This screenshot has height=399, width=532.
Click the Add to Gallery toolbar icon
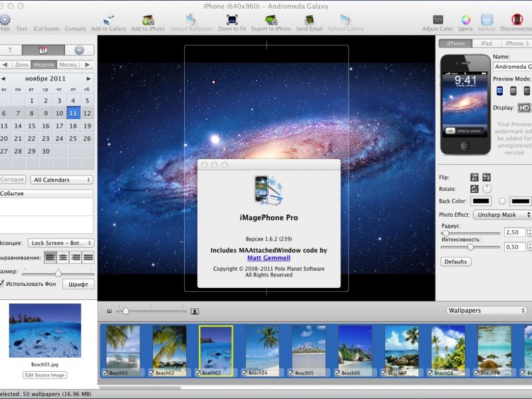tap(109, 20)
